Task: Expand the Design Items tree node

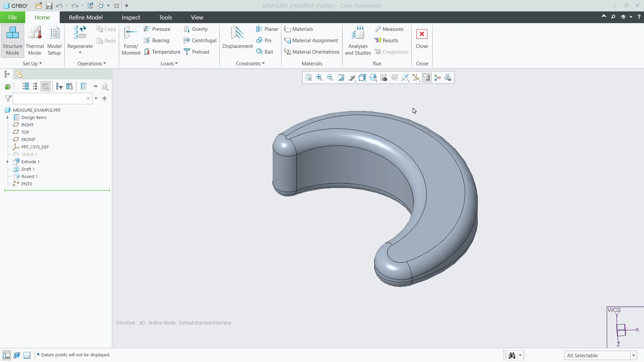Action: coord(7,118)
